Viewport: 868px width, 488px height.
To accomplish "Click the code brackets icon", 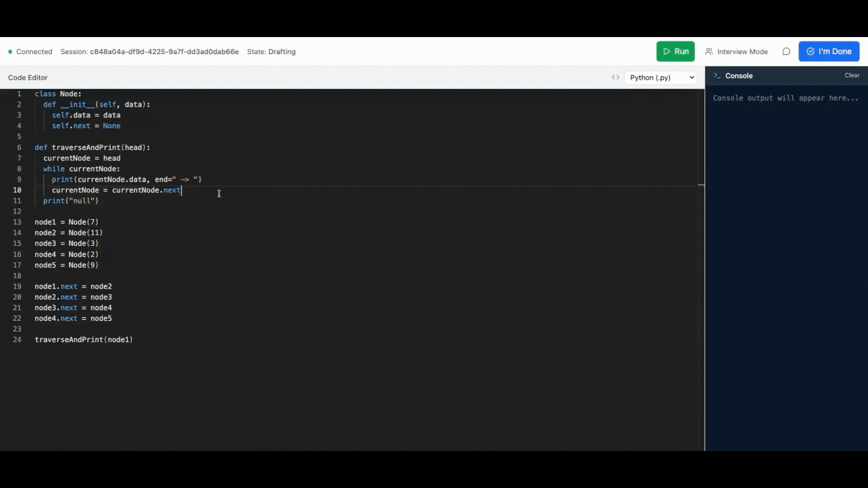I will [615, 77].
